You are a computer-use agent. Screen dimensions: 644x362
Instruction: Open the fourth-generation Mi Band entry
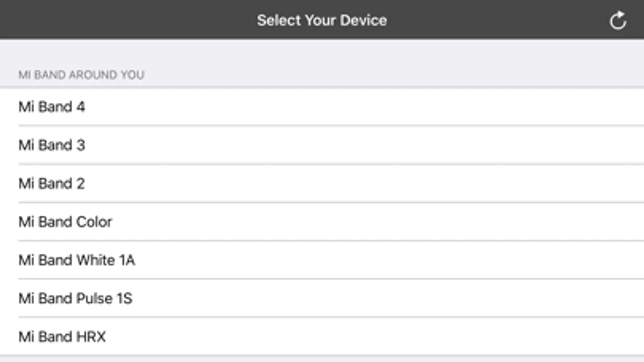[52, 107]
